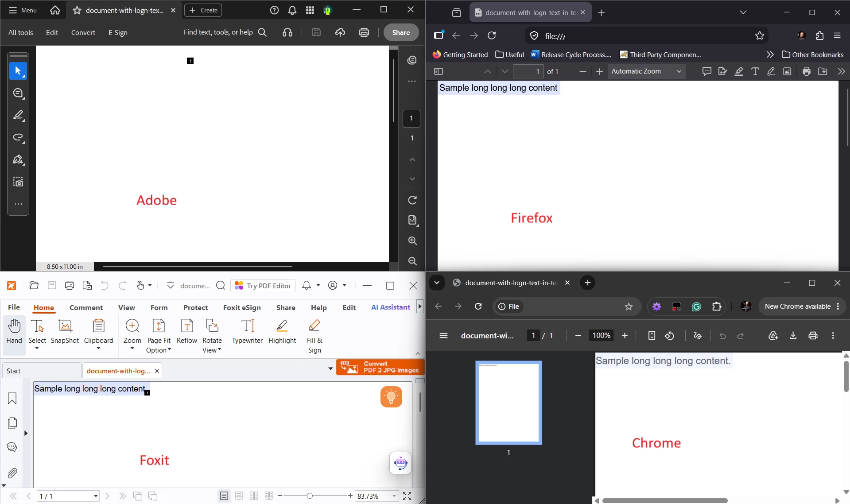This screenshot has width=850, height=504.
Task: Open Adobe All tools menu
Action: (21, 32)
